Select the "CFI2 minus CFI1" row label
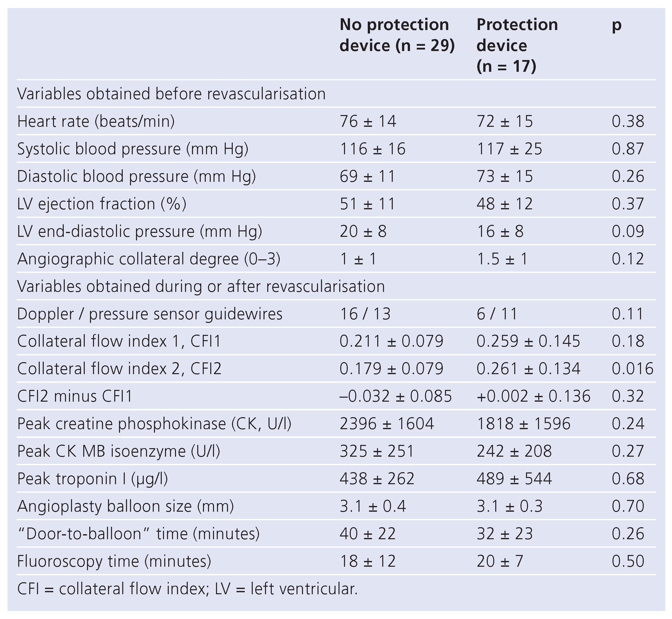This screenshot has width=672, height=619. pos(75,396)
